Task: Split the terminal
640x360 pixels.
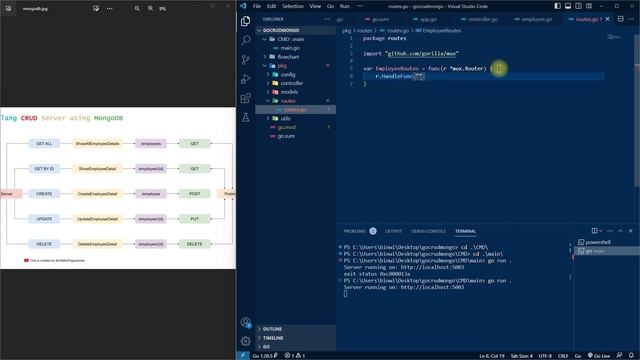Action: pyautogui.click(x=594, y=231)
